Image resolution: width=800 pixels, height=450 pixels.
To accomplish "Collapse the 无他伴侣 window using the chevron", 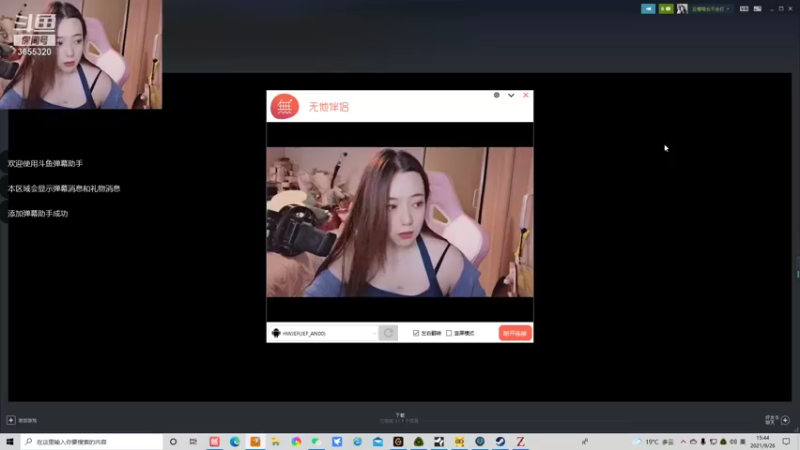I will click(511, 95).
